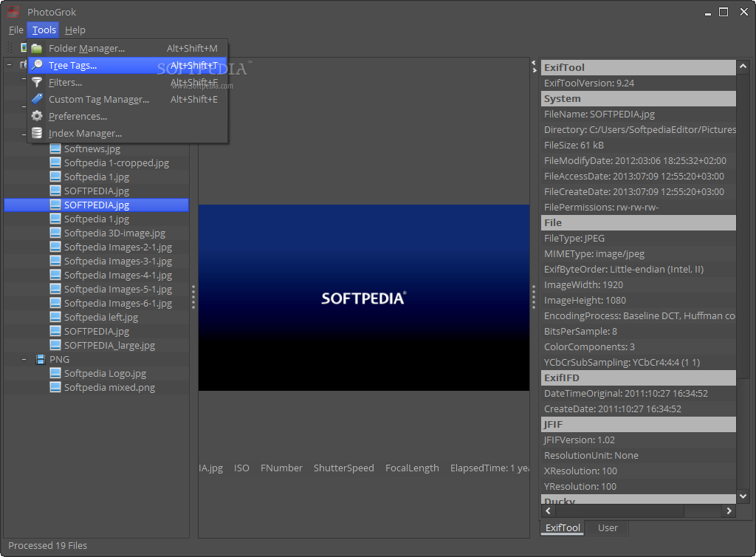The height and width of the screenshot is (557, 756).
Task: Click the horizontal scrollbar right arrow
Action: click(729, 510)
